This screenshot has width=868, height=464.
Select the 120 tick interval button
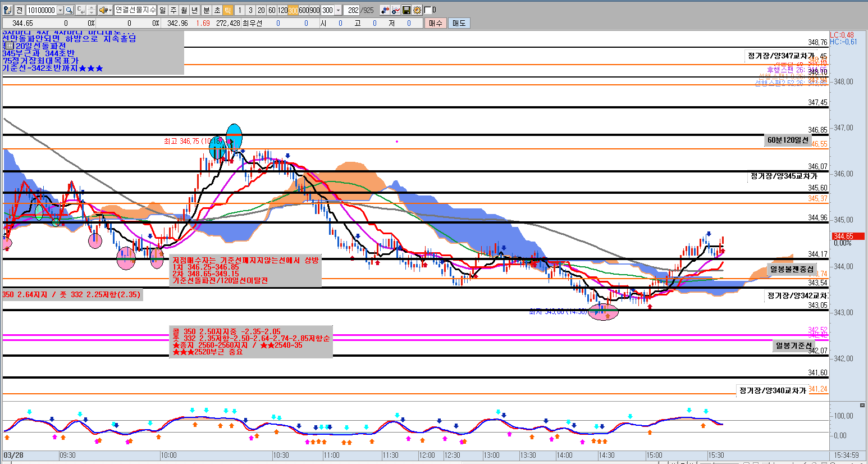pyautogui.click(x=282, y=10)
